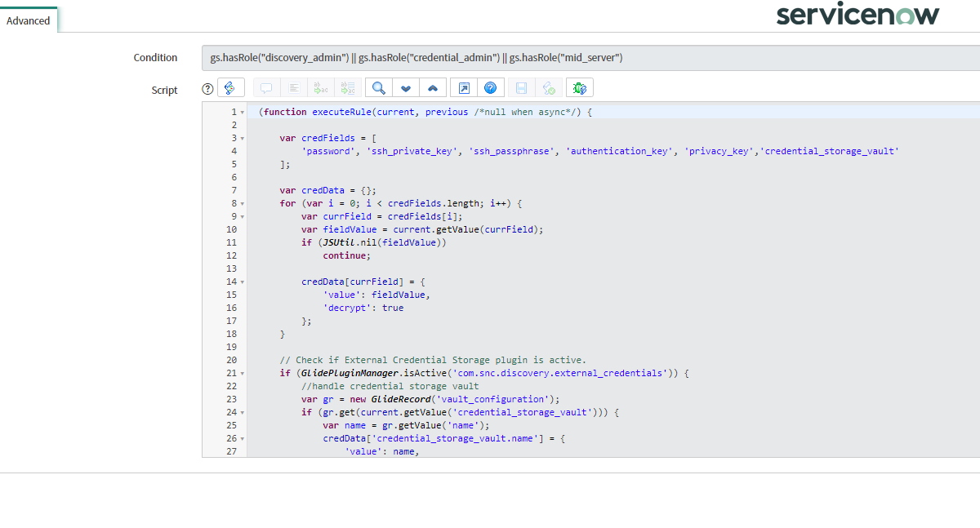
Task: Toggle the syntax editor icon
Action: point(231,88)
